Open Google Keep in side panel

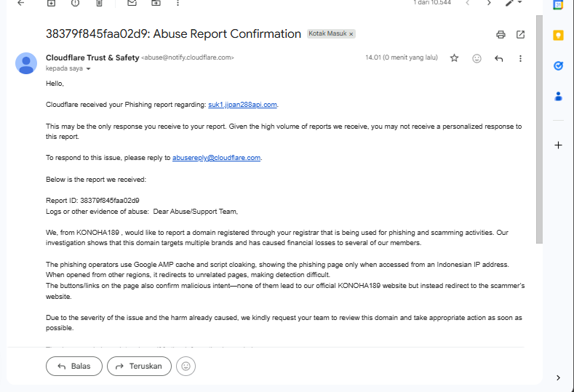(558, 35)
